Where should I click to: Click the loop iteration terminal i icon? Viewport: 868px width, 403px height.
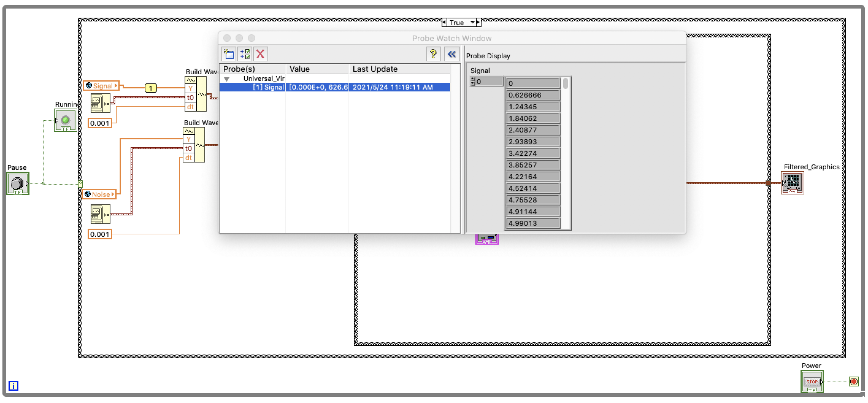pos(13,386)
